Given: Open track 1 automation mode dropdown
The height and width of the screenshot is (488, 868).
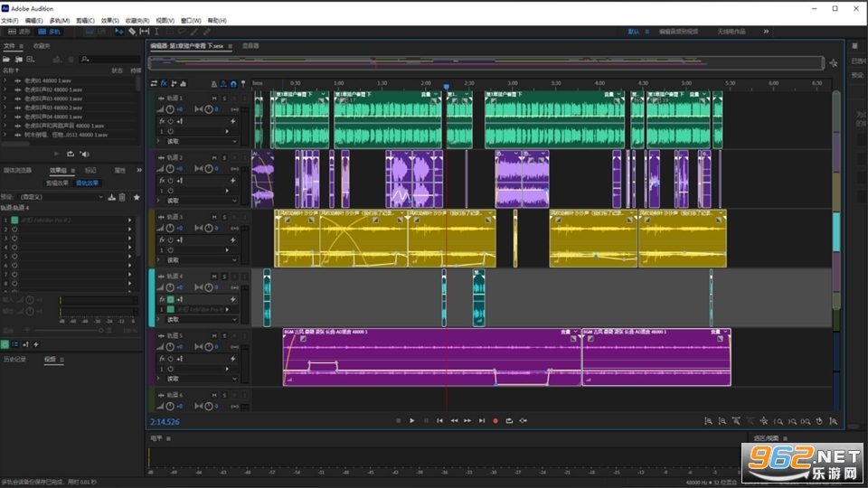Looking at the screenshot, I should coord(202,142).
